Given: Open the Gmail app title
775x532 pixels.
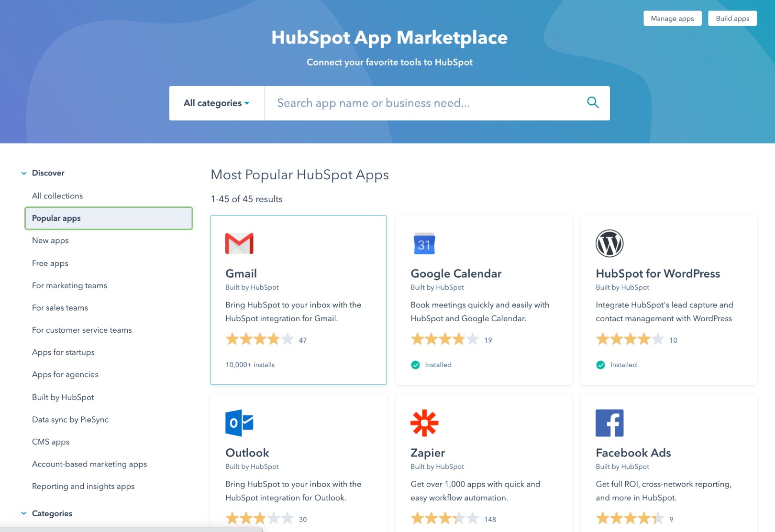Looking at the screenshot, I should point(241,273).
